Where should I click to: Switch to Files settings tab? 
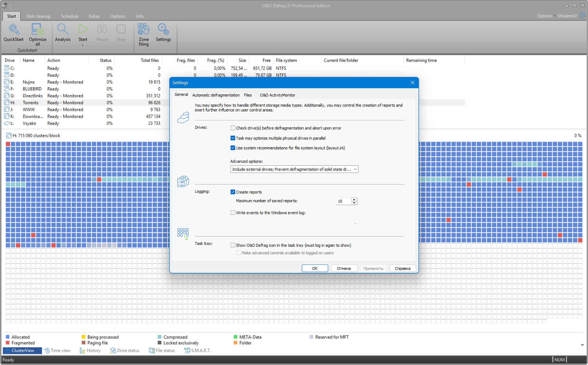pos(248,95)
